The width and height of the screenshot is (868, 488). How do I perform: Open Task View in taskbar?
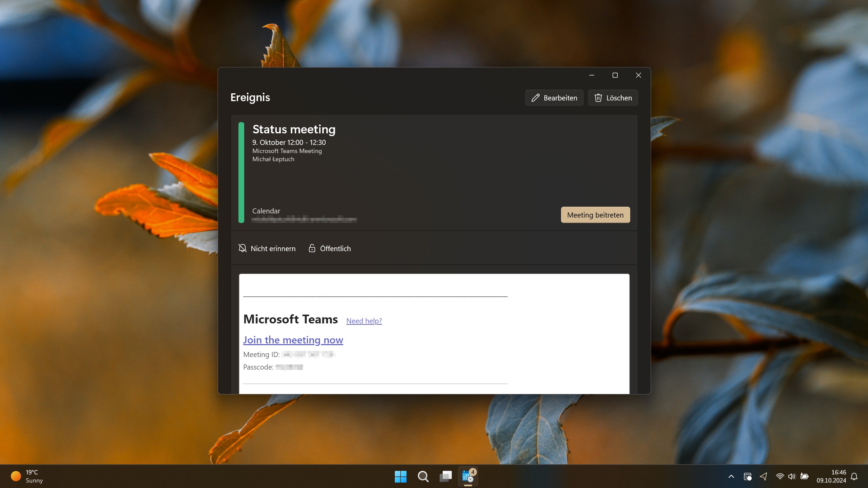click(446, 476)
